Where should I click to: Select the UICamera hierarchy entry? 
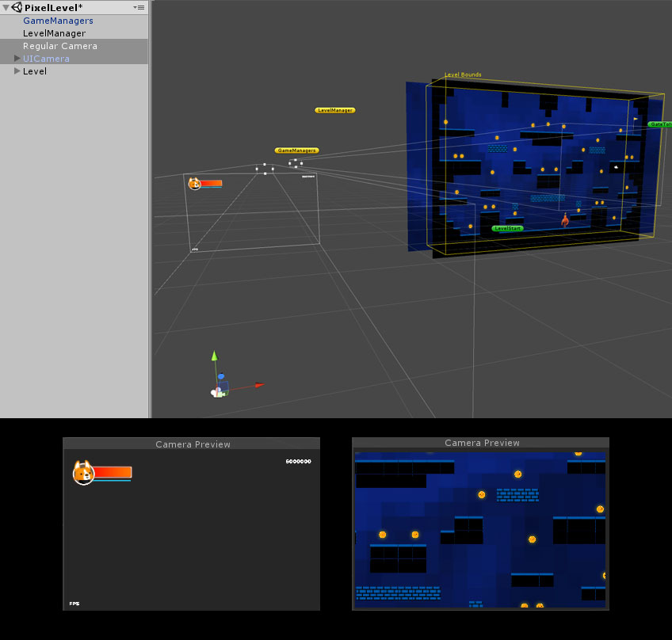(46, 59)
